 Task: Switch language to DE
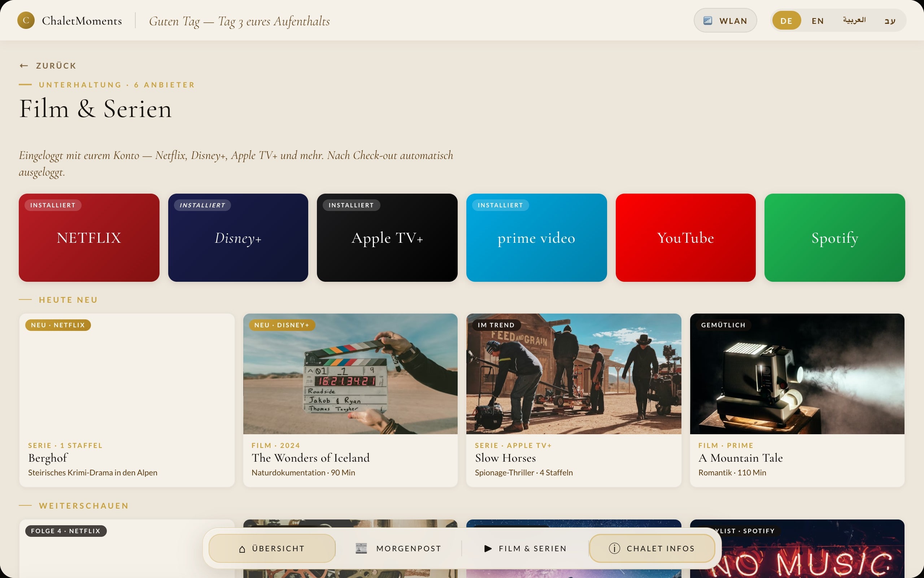tap(786, 21)
